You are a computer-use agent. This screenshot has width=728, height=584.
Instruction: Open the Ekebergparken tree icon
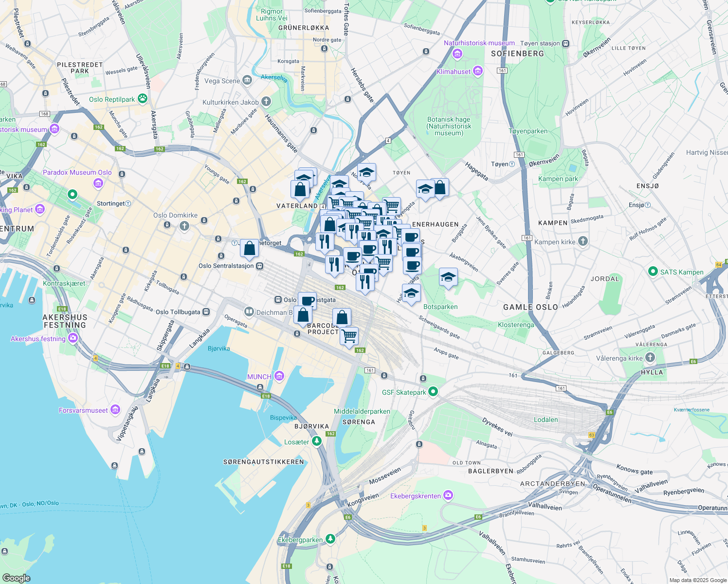pyautogui.click(x=330, y=539)
